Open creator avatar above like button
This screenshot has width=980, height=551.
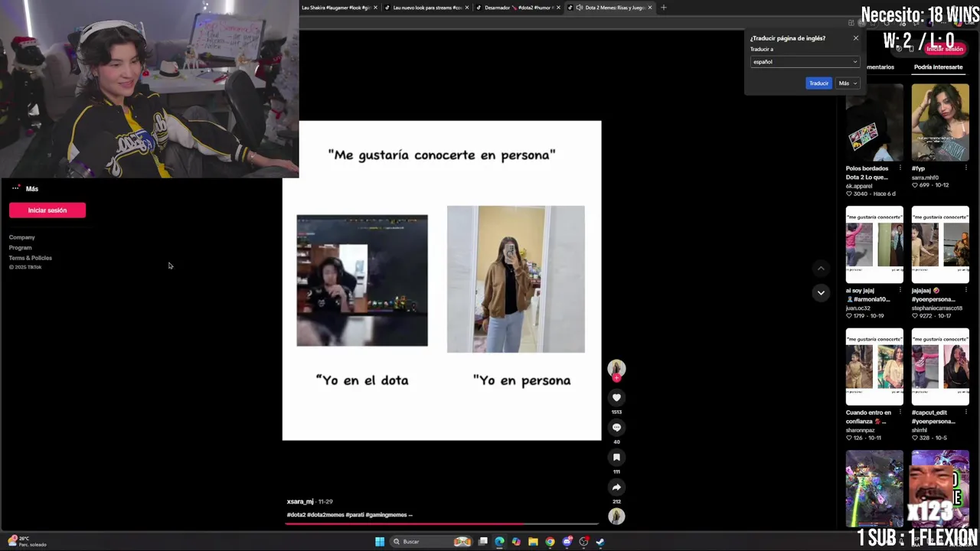(x=616, y=369)
